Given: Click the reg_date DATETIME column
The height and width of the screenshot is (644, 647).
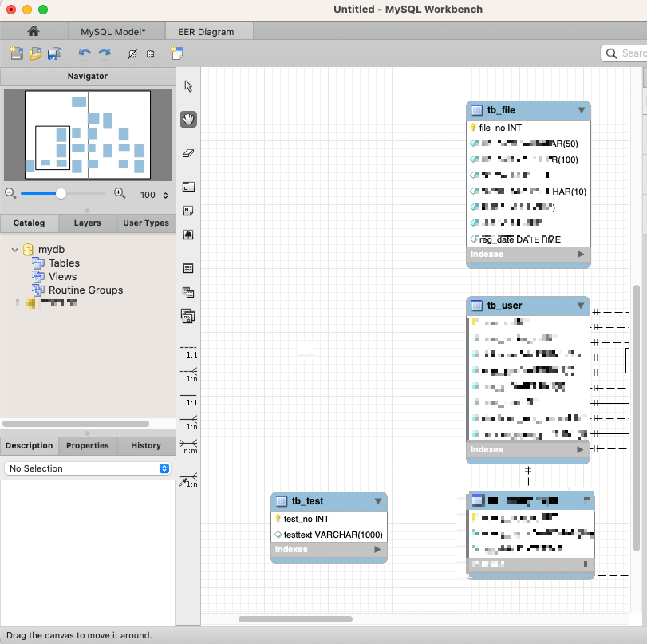Looking at the screenshot, I should click(529, 239).
